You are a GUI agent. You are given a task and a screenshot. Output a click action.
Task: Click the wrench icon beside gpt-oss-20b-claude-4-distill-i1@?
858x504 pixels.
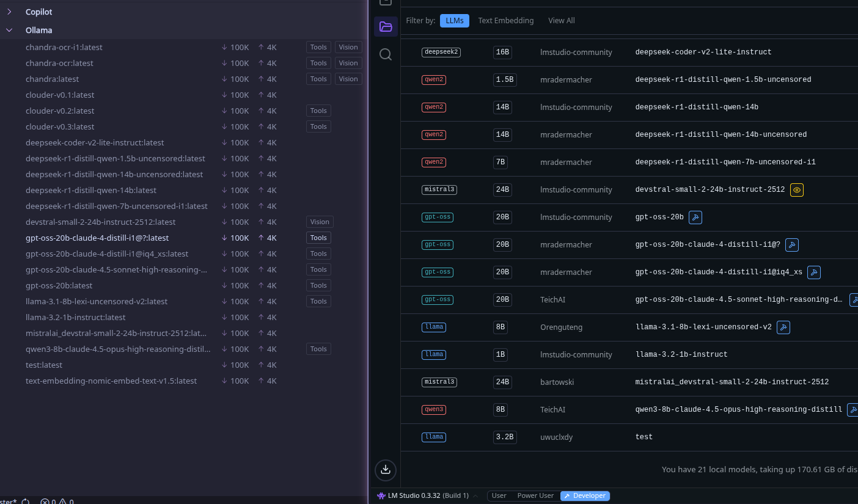pyautogui.click(x=792, y=245)
